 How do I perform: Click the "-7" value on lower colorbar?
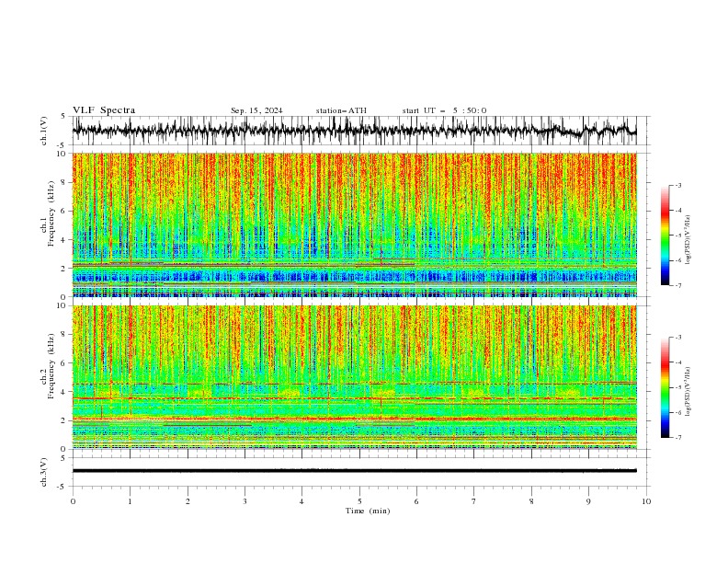click(677, 438)
